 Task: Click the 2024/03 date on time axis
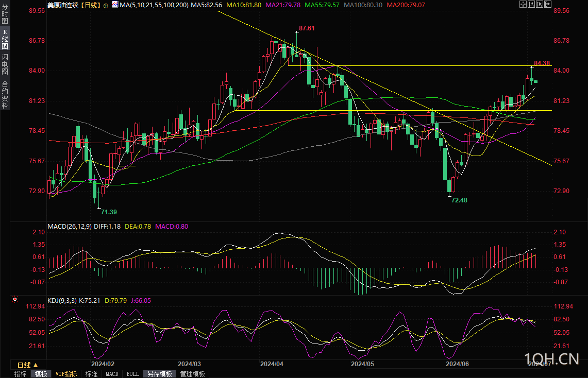point(189,364)
